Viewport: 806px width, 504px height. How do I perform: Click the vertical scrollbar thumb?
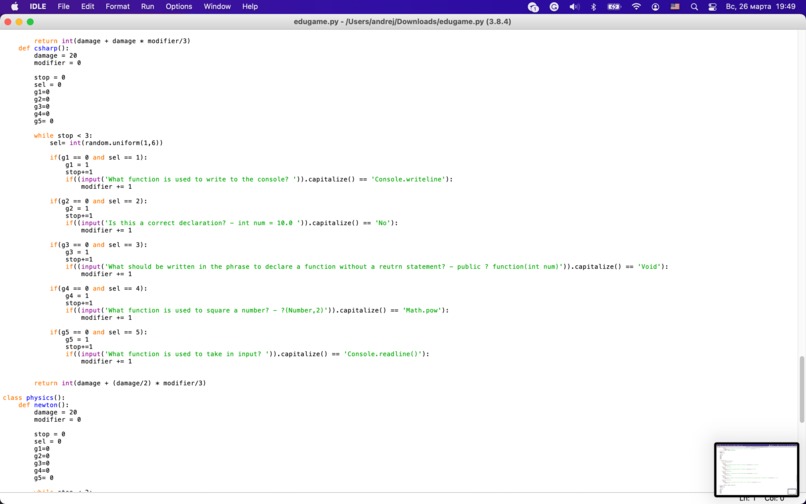(x=801, y=388)
